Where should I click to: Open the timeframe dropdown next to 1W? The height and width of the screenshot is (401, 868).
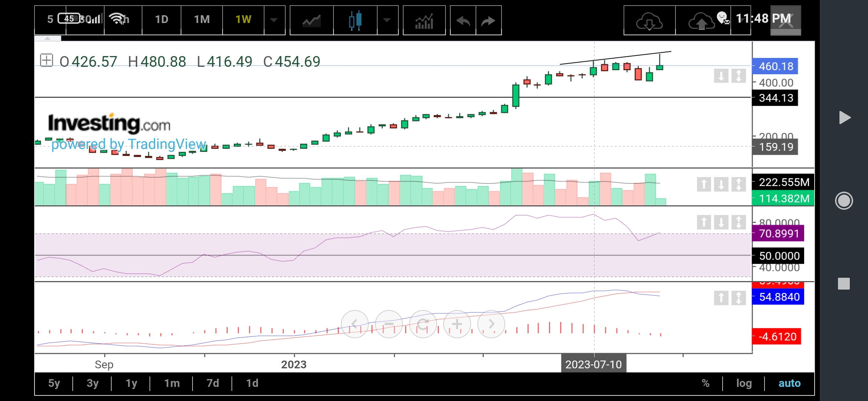[274, 20]
